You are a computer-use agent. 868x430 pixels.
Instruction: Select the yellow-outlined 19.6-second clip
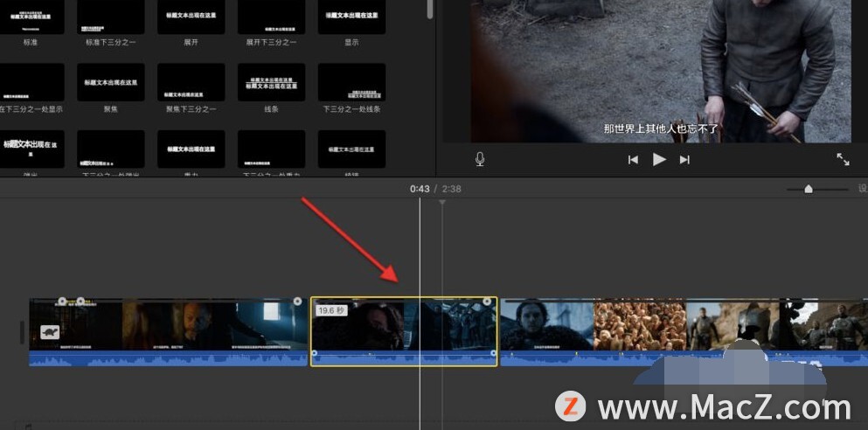(404, 331)
